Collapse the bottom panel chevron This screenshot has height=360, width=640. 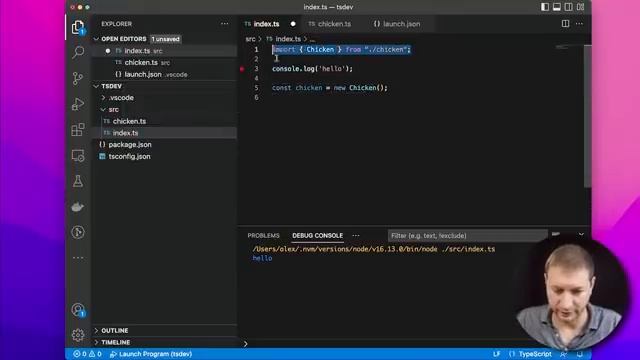[581, 235]
